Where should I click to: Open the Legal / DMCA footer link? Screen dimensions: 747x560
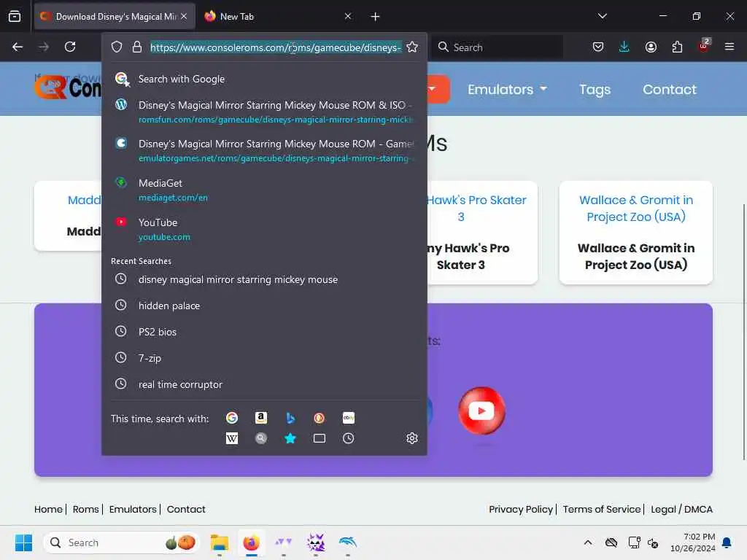point(681,509)
